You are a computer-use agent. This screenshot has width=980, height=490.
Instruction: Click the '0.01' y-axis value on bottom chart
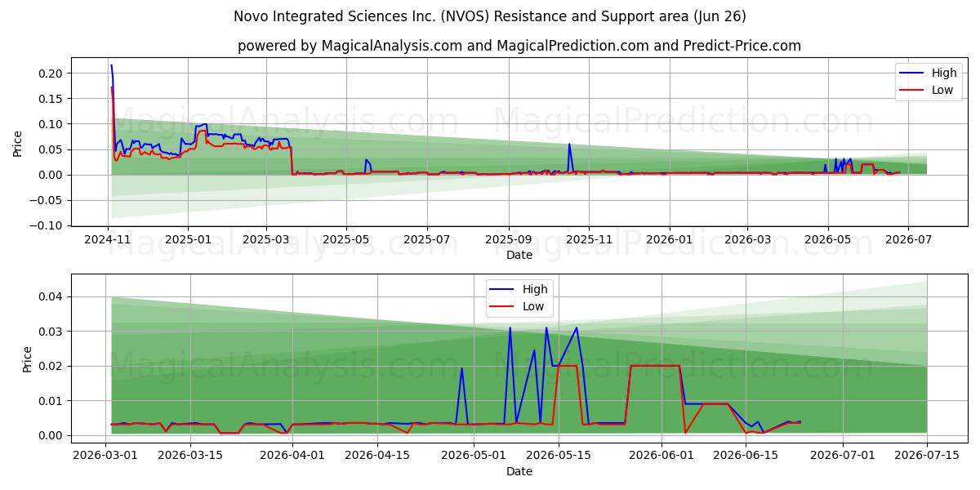pos(51,401)
